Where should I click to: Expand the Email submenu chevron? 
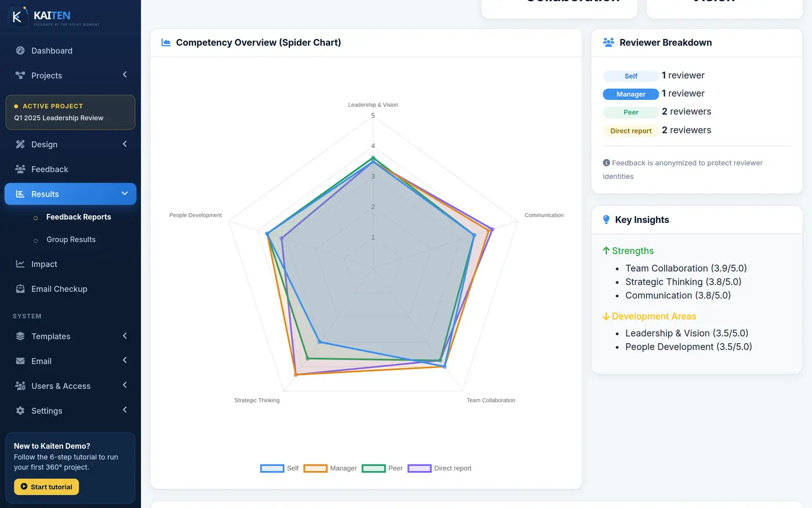(125, 361)
